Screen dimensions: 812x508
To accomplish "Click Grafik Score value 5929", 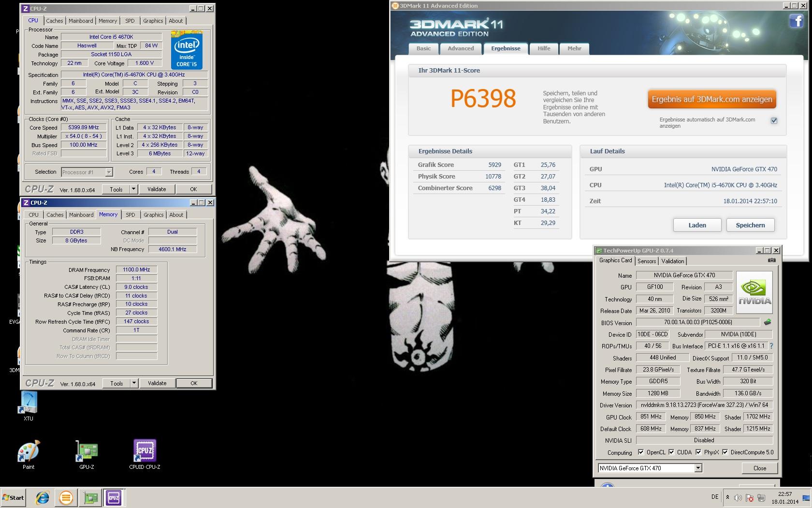I will [x=495, y=164].
